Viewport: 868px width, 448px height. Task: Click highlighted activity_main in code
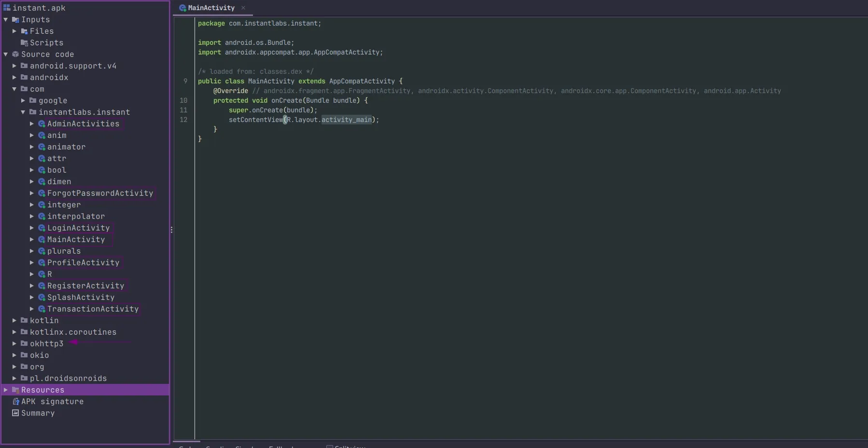point(347,120)
